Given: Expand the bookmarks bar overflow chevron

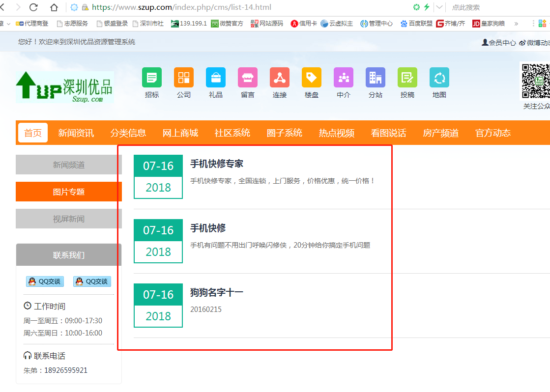Looking at the screenshot, I should pos(516,23).
